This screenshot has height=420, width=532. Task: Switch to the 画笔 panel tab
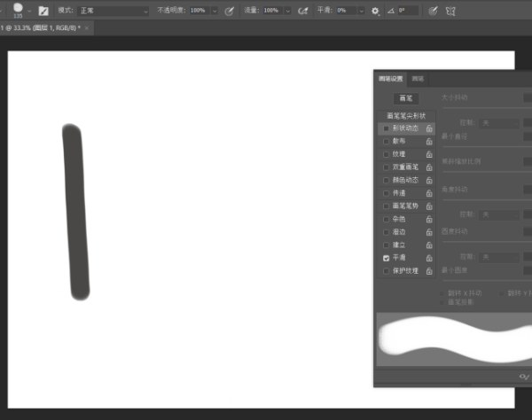coord(418,79)
